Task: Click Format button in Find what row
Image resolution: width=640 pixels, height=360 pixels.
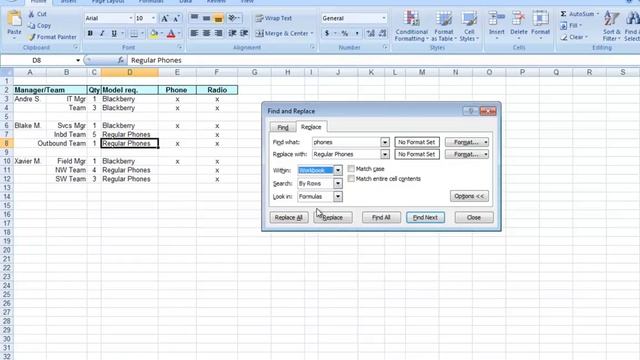Action: 467,142
